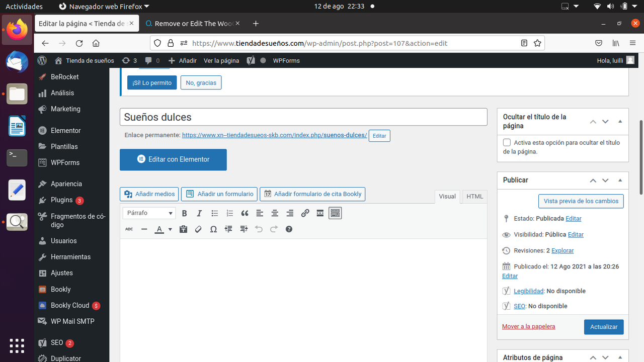Click Añadir un formulario button

(219, 194)
